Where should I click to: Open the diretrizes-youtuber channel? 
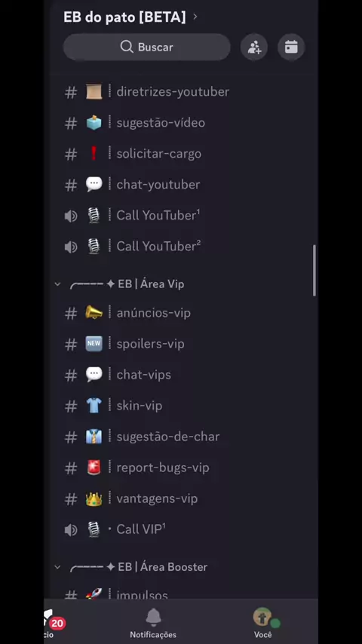(x=181, y=91)
